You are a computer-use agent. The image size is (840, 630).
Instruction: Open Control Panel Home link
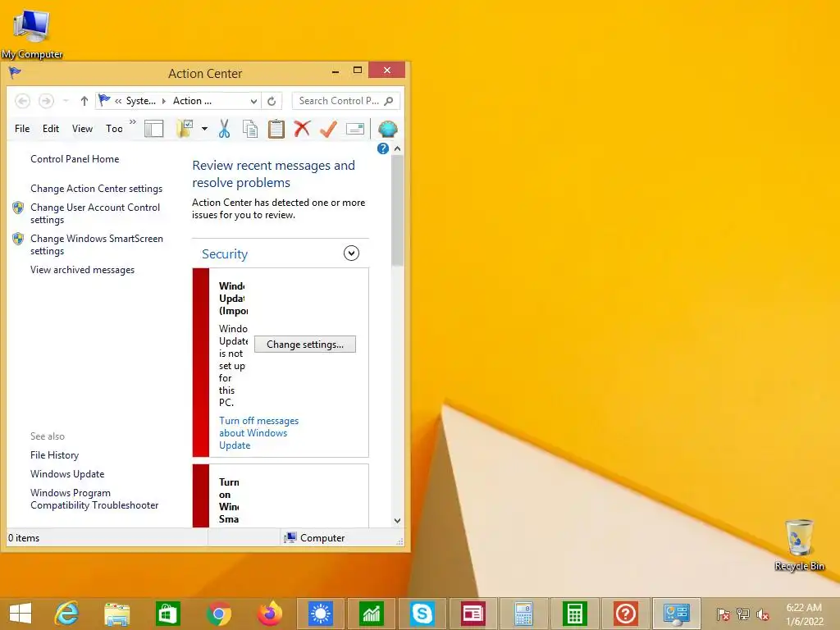coord(75,159)
